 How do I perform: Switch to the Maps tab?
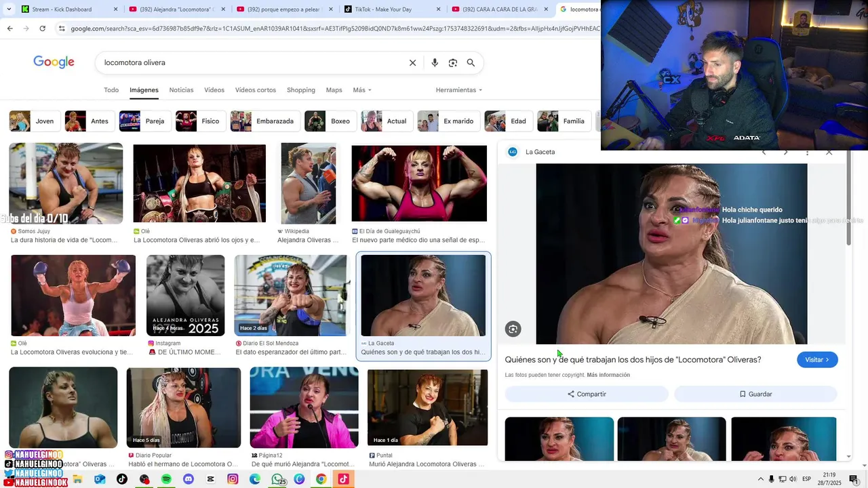click(x=334, y=90)
